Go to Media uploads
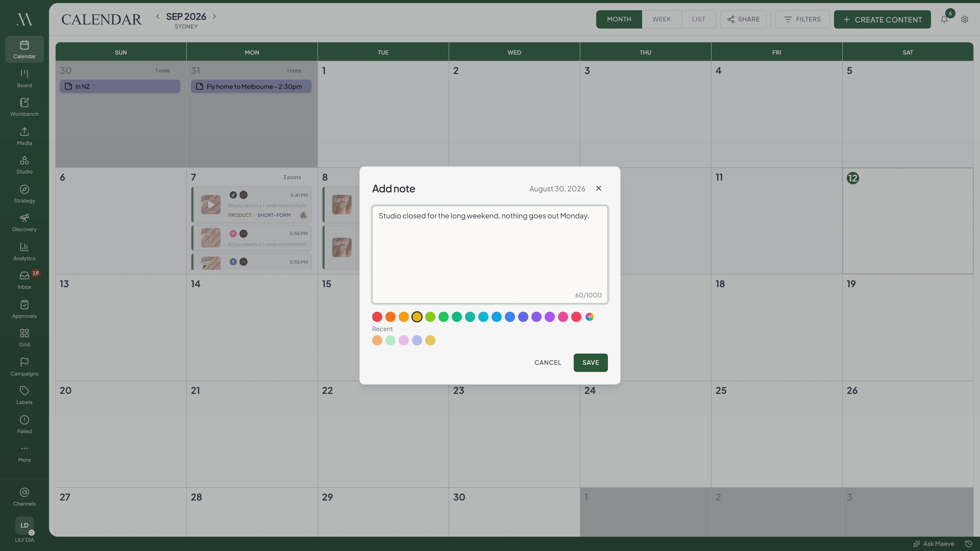980x551 pixels. tap(24, 136)
